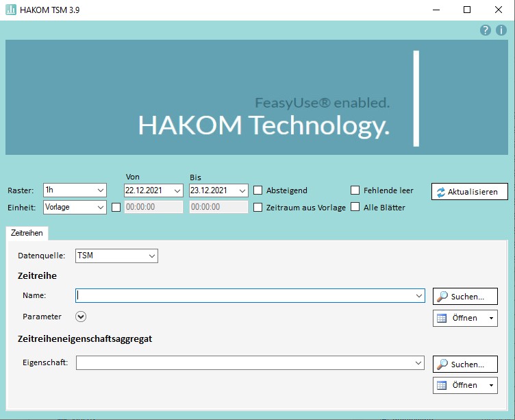The width and height of the screenshot is (515, 420).
Task: Open the Einheit dropdown showing Vorlage
Action: (75, 207)
